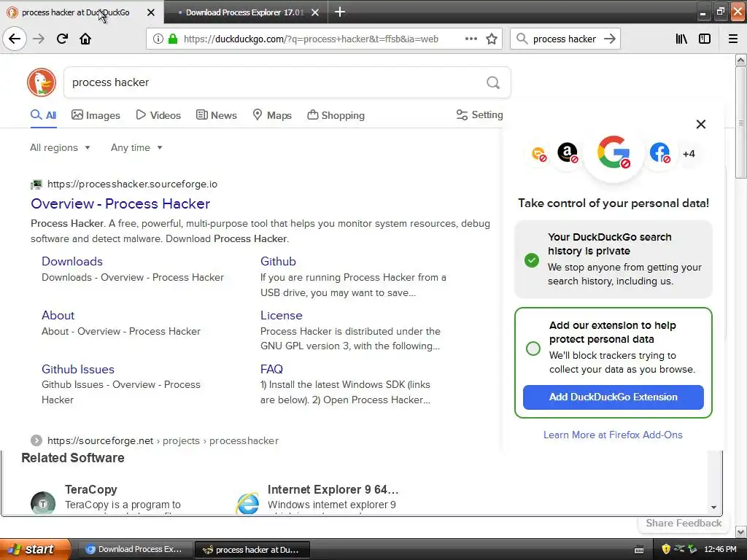Switch to Videos results
This screenshot has height=560, width=747.
(x=158, y=115)
